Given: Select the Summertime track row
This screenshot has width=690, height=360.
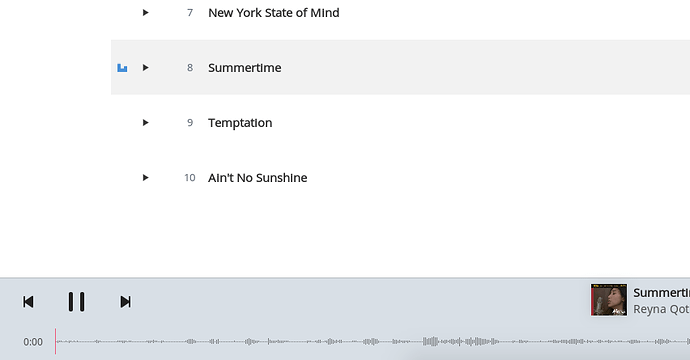Looking at the screenshot, I should pos(400,67).
